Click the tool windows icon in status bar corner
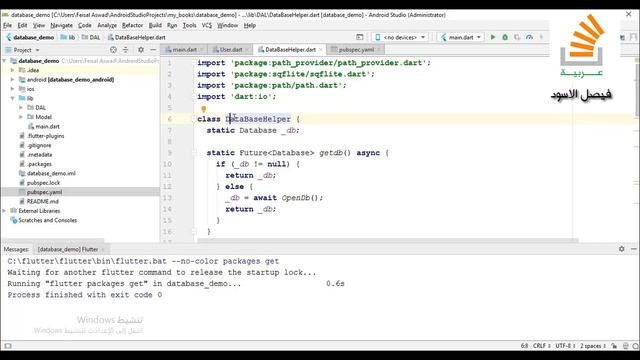 8,346
